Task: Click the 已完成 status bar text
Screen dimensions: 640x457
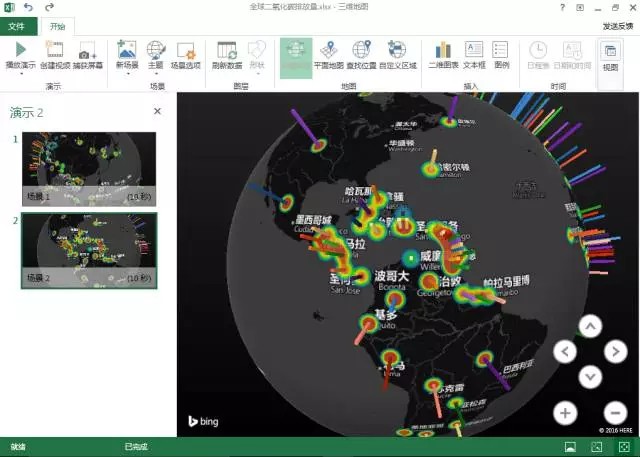Action: click(x=136, y=447)
